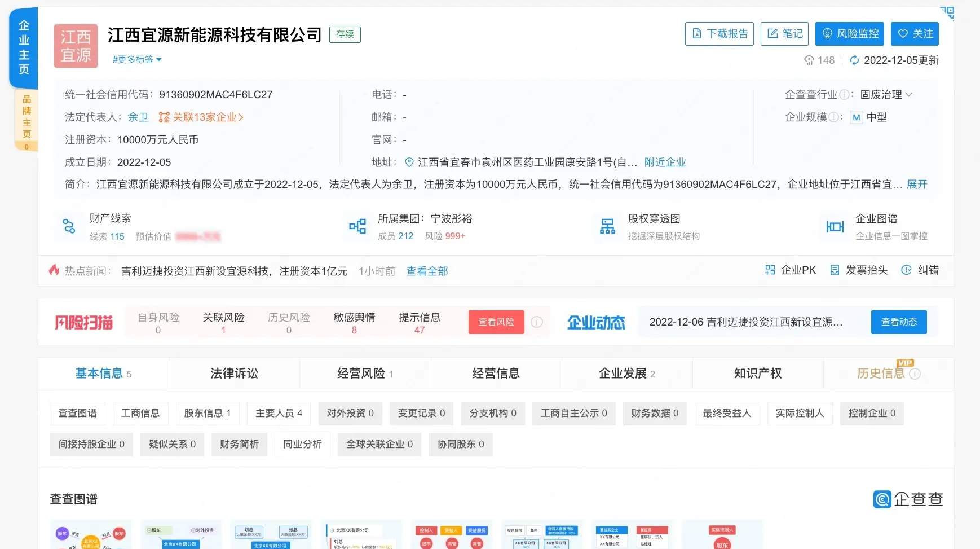Click the 财务简析 chip
Image resolution: width=980 pixels, height=549 pixels.
pyautogui.click(x=240, y=445)
